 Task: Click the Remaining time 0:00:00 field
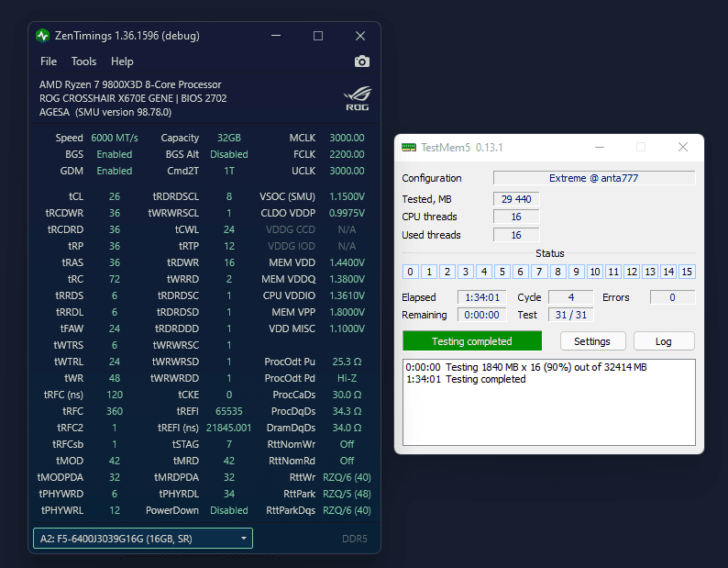482,315
